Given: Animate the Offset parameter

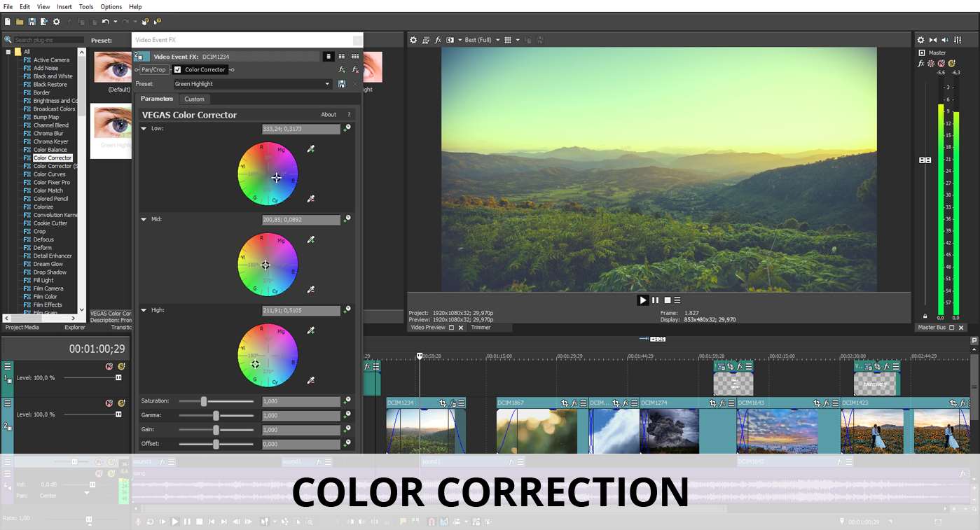Looking at the screenshot, I should (347, 444).
